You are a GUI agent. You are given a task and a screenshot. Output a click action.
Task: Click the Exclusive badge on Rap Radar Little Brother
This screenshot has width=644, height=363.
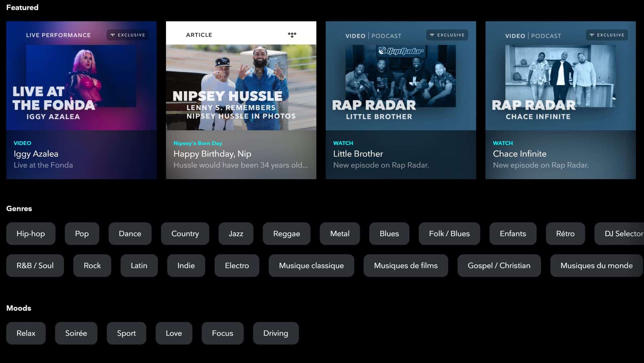[447, 35]
